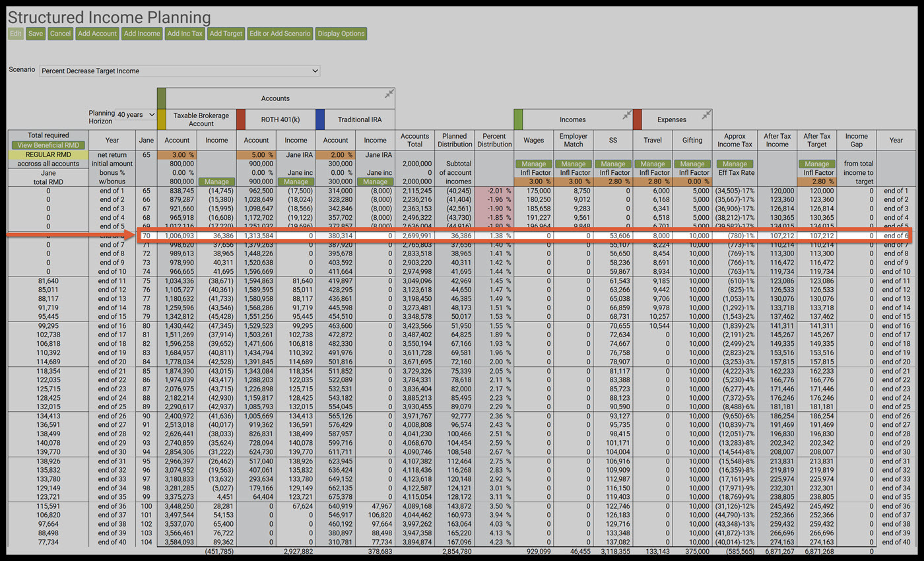Edit the Travel inflation factor field

coord(652,181)
